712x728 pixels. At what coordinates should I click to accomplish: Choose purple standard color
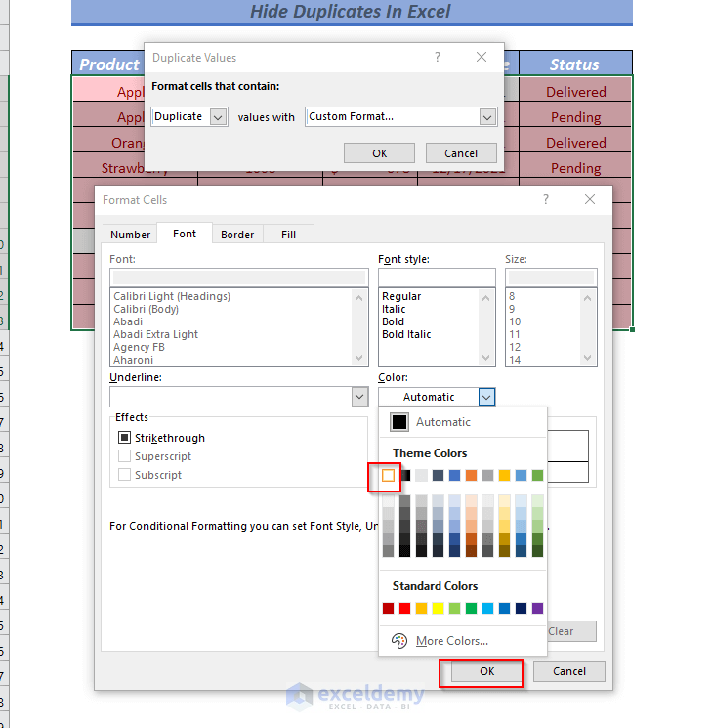pyautogui.click(x=537, y=608)
